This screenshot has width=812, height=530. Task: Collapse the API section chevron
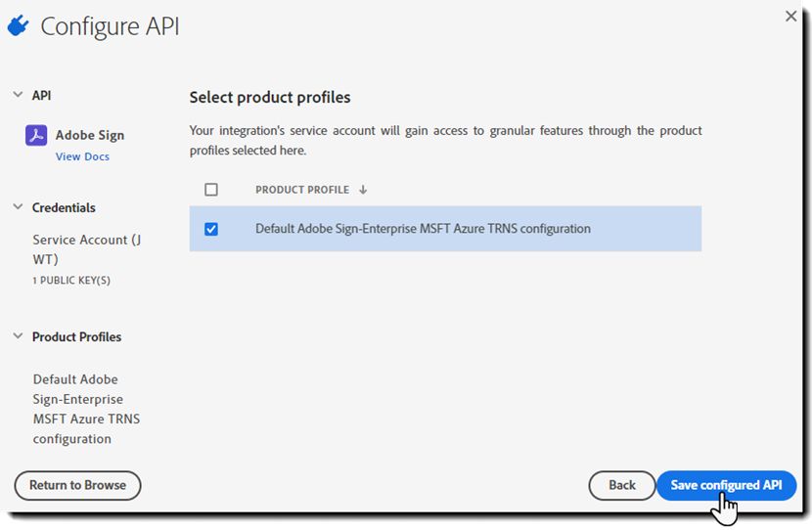click(x=19, y=95)
